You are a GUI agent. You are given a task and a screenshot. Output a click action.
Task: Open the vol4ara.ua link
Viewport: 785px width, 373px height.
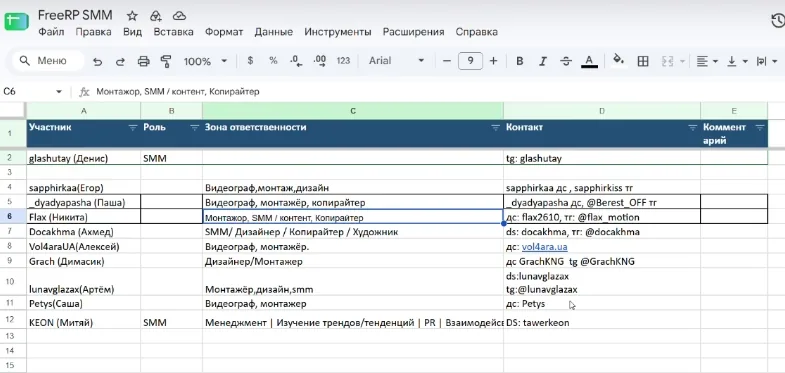545,247
